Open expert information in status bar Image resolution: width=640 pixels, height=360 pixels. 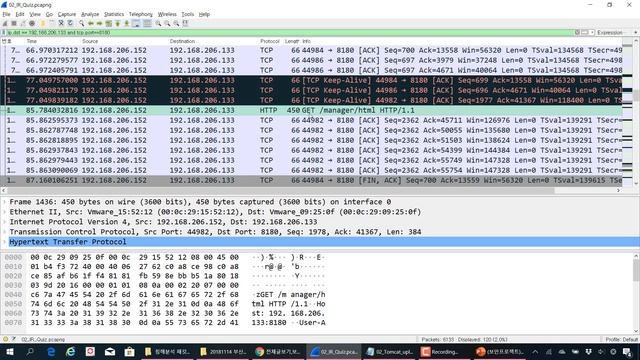click(5, 339)
